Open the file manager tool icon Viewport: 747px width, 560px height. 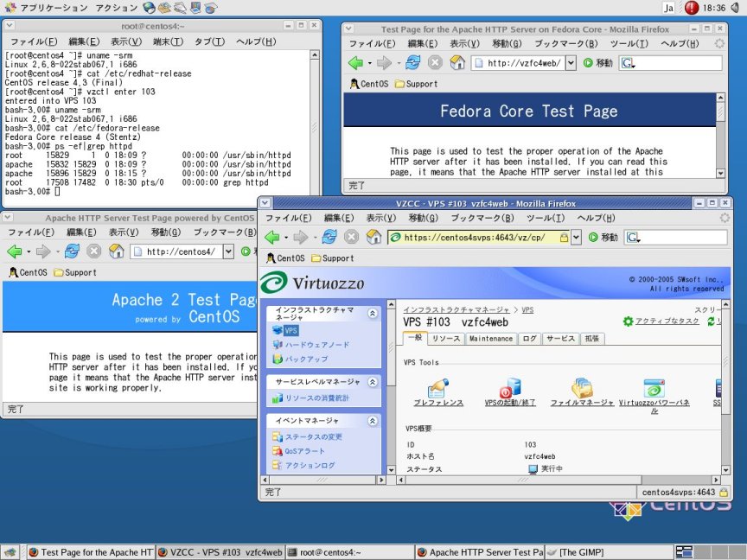click(582, 388)
